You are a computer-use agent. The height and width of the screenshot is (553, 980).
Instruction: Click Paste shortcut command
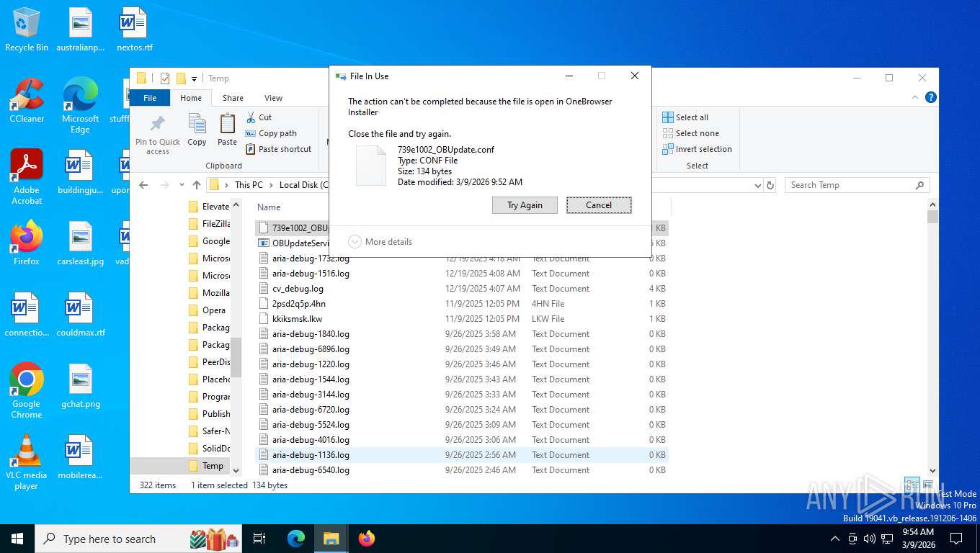278,149
